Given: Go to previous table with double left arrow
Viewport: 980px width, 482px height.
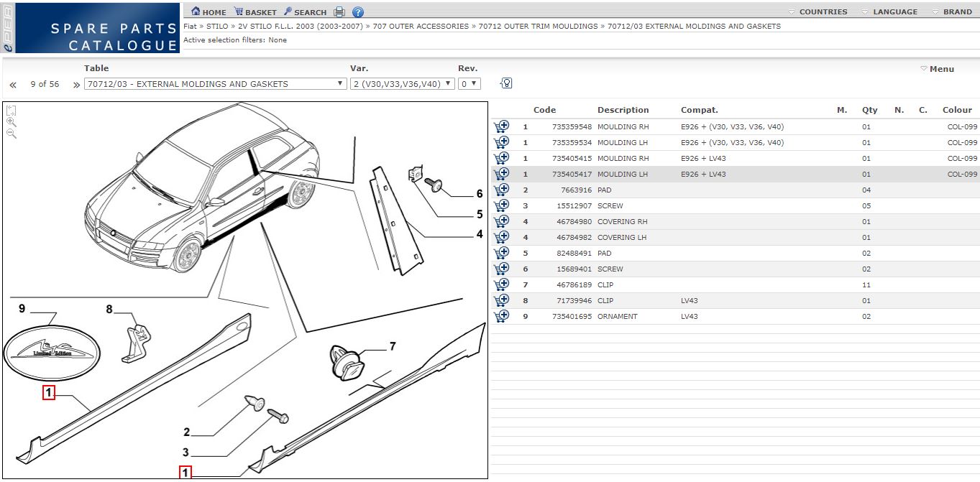Looking at the screenshot, I should click(13, 85).
